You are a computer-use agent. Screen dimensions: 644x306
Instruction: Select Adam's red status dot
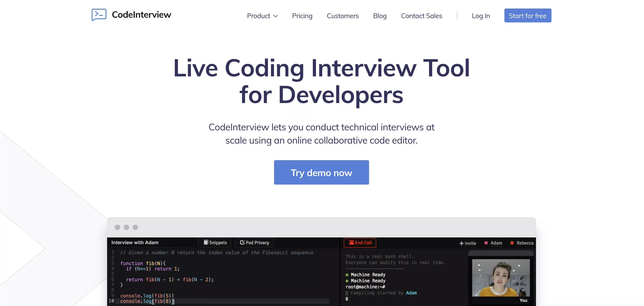coord(486,243)
